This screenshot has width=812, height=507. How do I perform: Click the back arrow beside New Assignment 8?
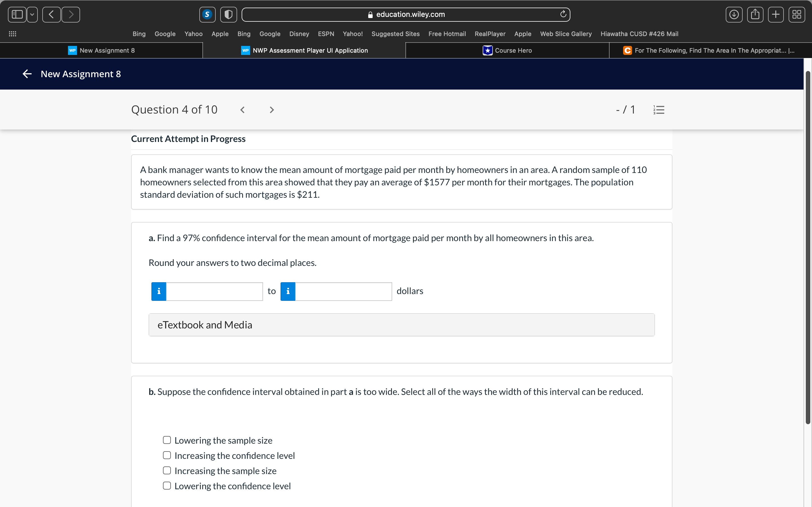point(27,74)
